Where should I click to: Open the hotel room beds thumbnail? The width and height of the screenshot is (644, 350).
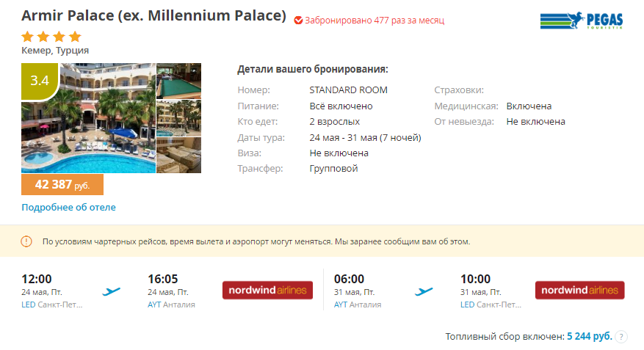[x=178, y=155]
